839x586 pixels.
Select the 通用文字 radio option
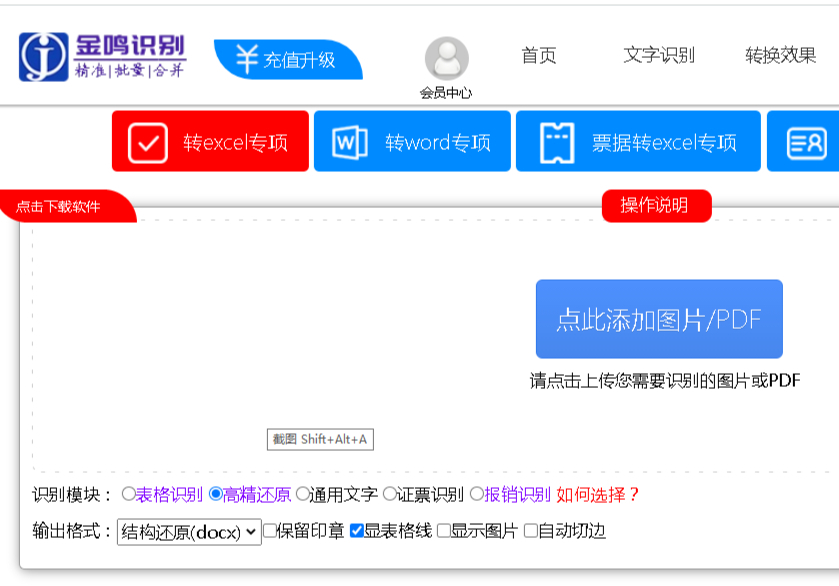[x=302, y=494]
